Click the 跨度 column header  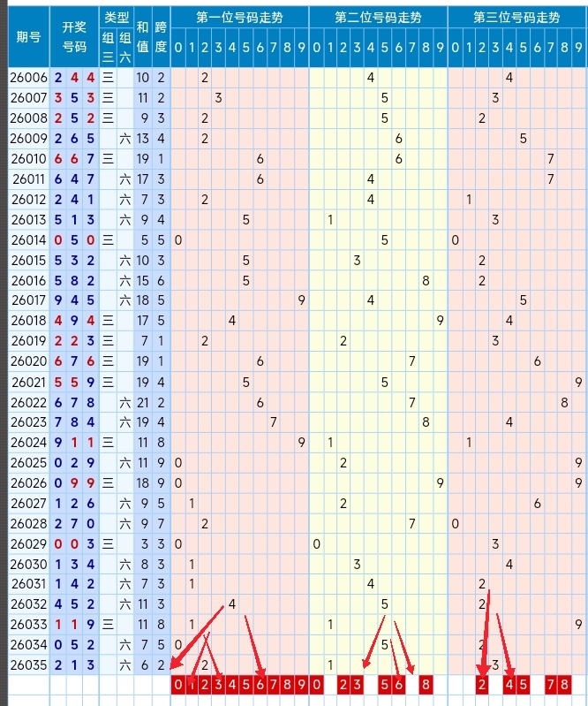point(161,37)
